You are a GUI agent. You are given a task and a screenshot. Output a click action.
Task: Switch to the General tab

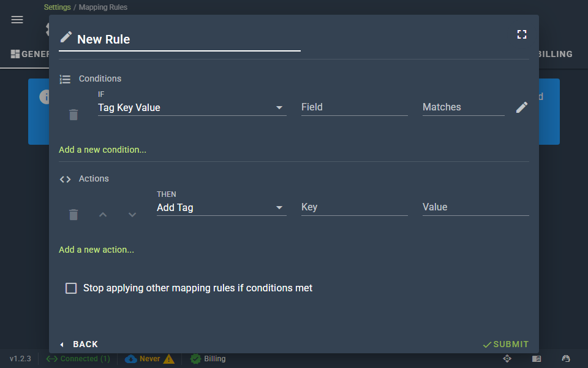pos(30,54)
